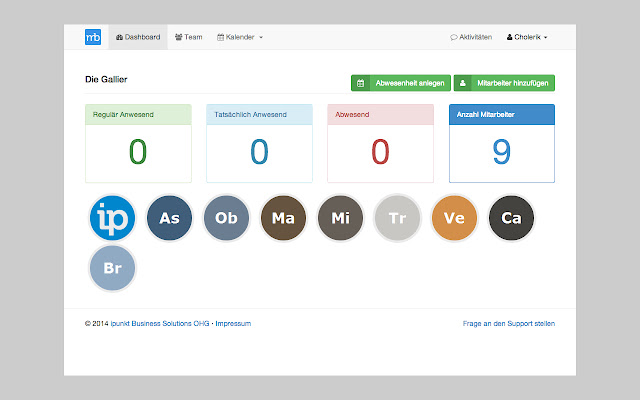
Task: Expand the Kalender dropdown menu
Action: [x=240, y=37]
